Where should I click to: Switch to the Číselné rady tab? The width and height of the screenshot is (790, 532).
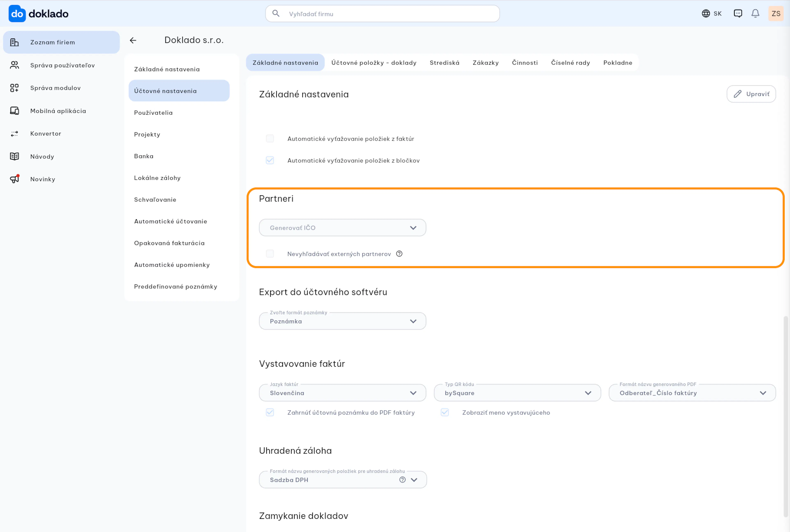coord(570,63)
